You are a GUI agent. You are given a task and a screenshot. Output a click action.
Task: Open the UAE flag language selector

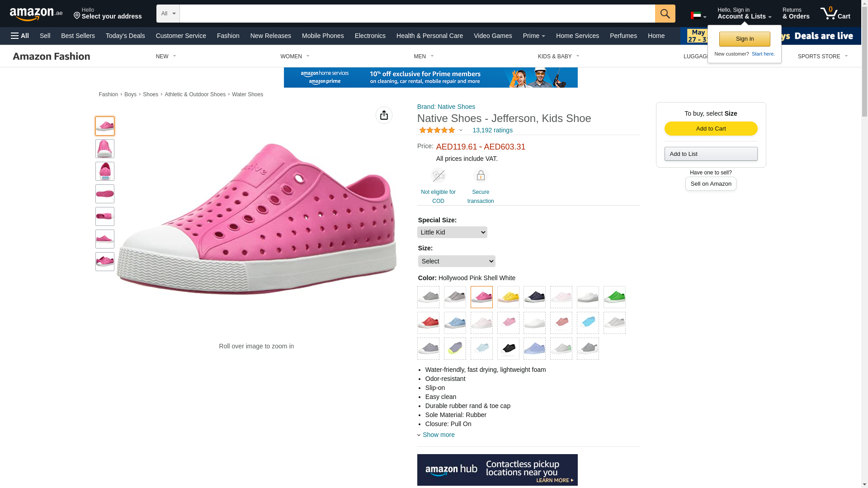[698, 16]
